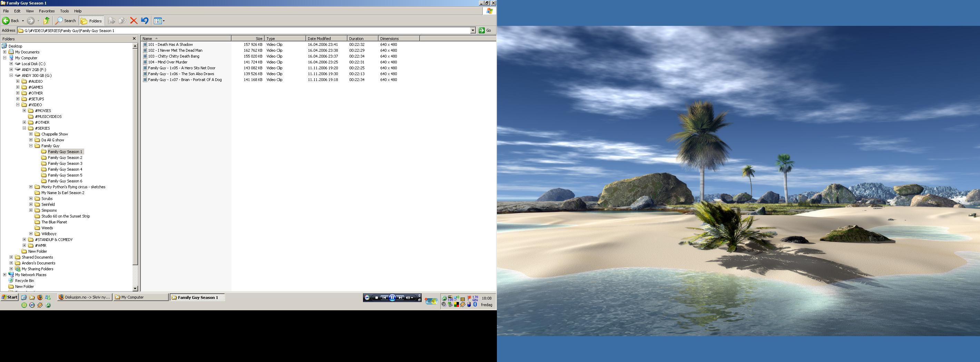Screen dimensions: 980x362
Task: Click Stop in the media player toolbar
Action: pyautogui.click(x=376, y=298)
